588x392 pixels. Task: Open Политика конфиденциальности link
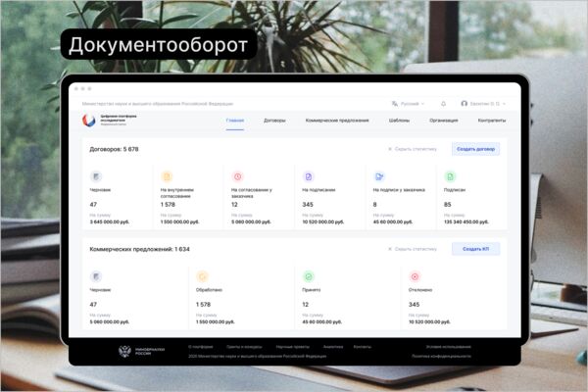[441, 356]
